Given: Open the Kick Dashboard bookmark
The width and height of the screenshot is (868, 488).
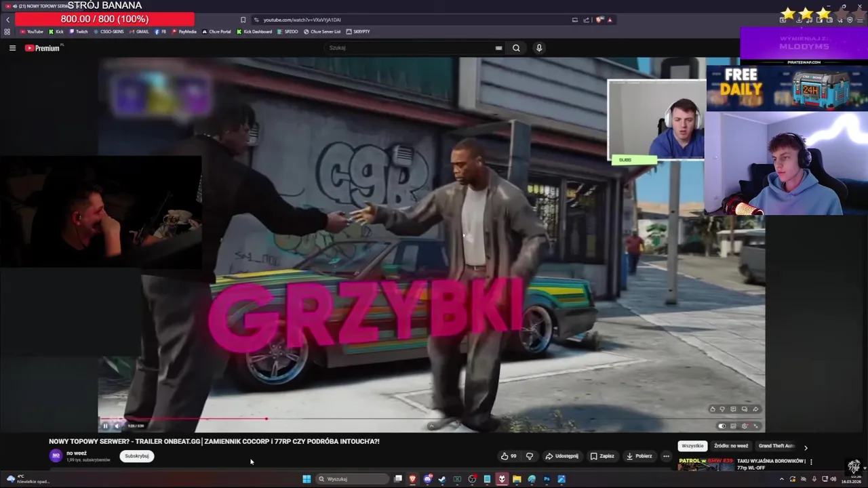Looking at the screenshot, I should 254,32.
